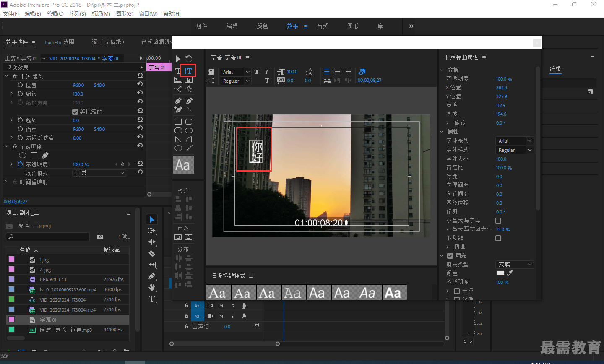
Task: Select the add anchor point tool
Action: [x=178, y=109]
